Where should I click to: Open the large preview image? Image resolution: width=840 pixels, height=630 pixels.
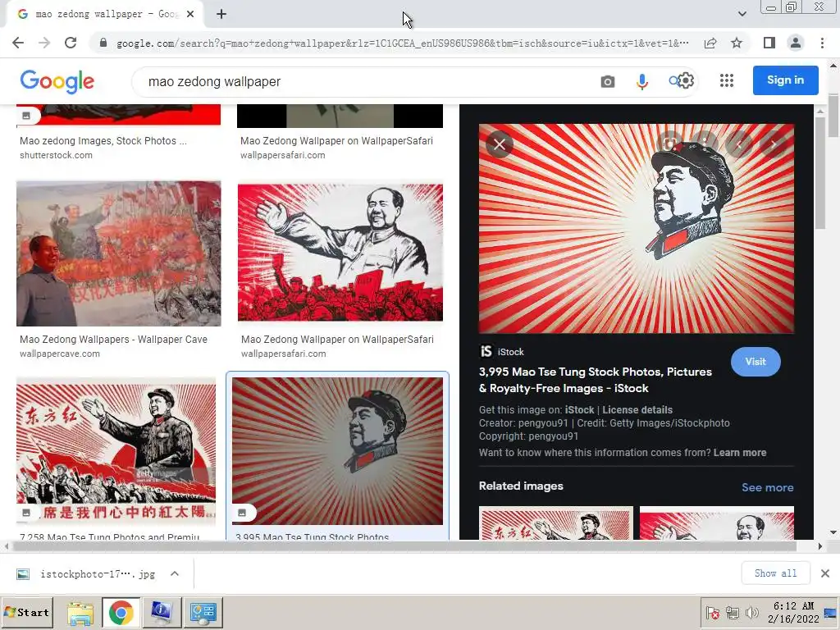tap(637, 229)
